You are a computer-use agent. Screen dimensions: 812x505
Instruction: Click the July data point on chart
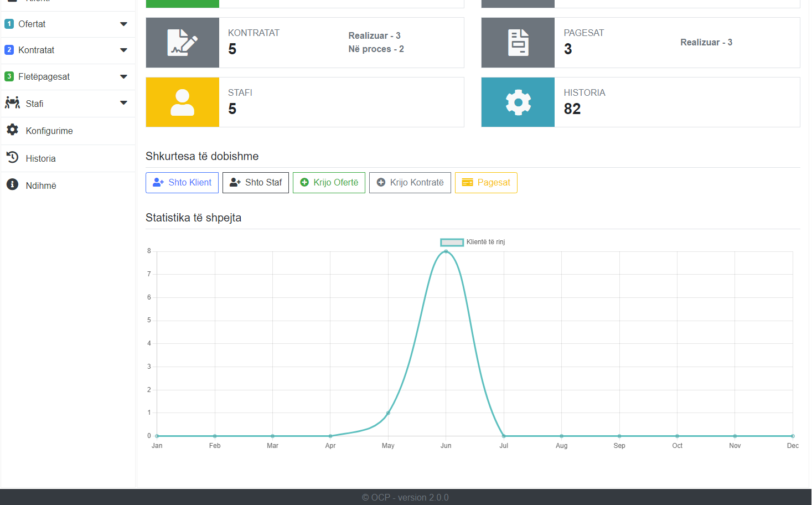coord(504,436)
